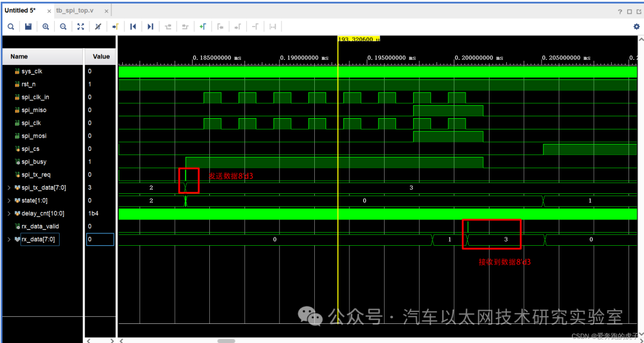Expand the state[1:0] bus
644x343 pixels.
(10, 200)
